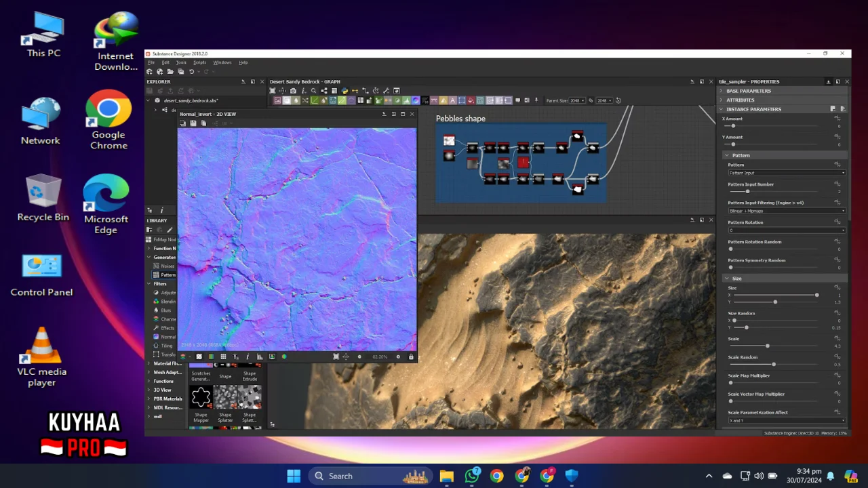
Task: Open VLC media player desktop shortcut
Action: click(42, 357)
